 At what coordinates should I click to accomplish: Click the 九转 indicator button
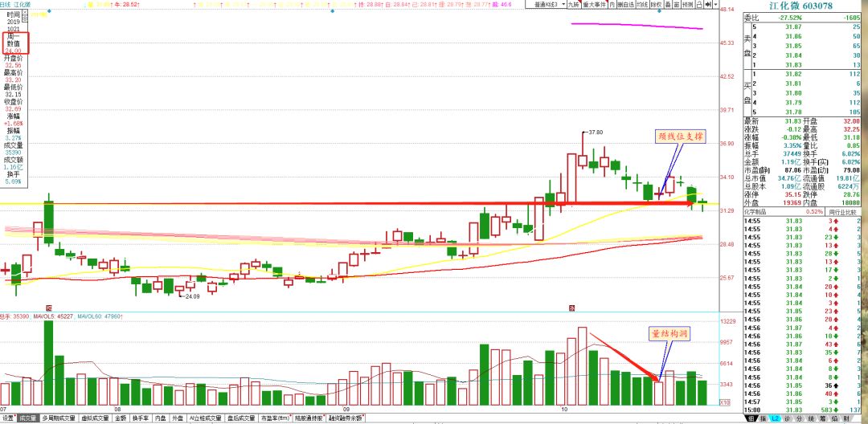coord(574,4)
